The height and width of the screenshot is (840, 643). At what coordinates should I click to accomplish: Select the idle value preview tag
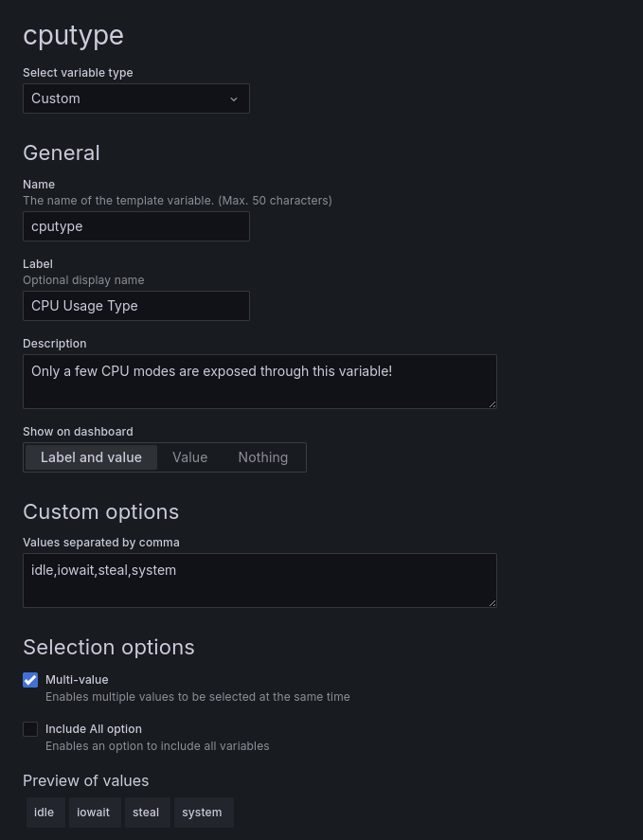coord(44,812)
